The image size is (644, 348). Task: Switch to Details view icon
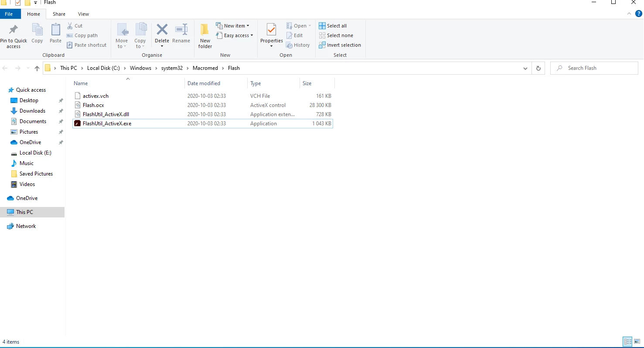[627, 342]
